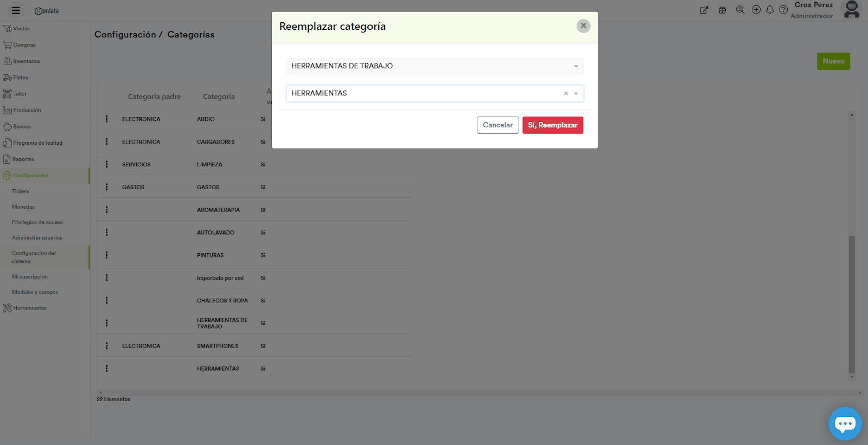The image size is (868, 445).
Task: Open the live chat bubble
Action: click(x=845, y=423)
